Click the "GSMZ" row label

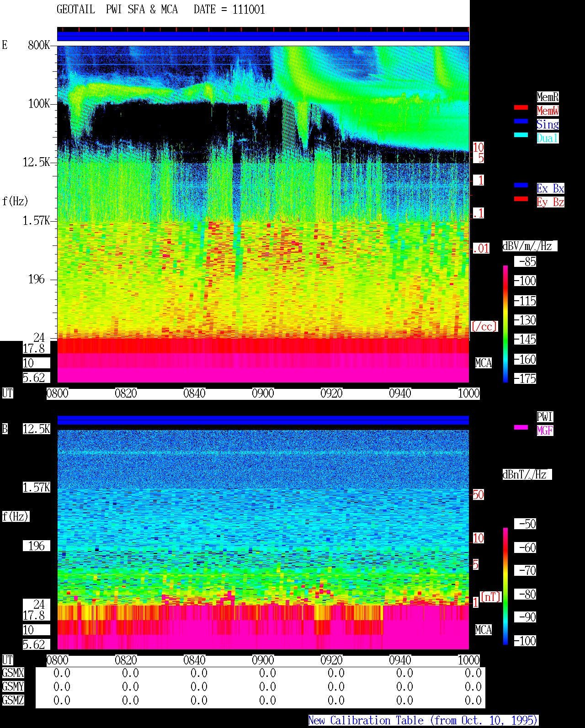13,700
